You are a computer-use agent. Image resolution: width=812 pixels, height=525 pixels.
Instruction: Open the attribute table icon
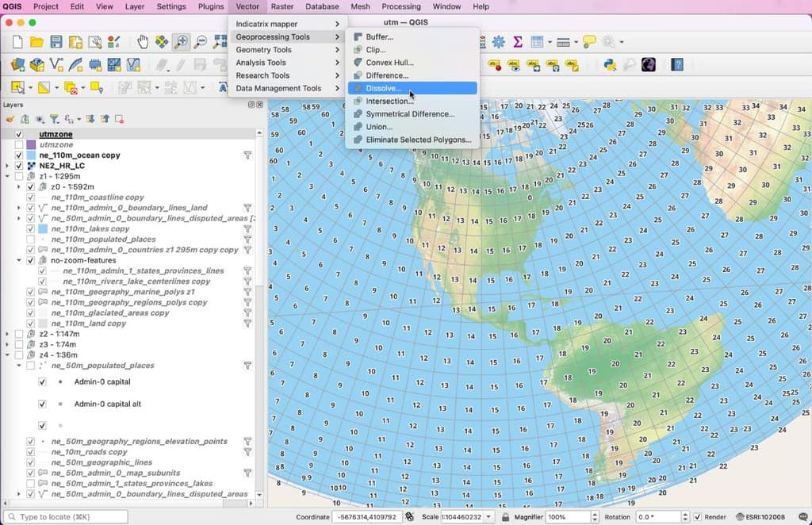pos(537,42)
